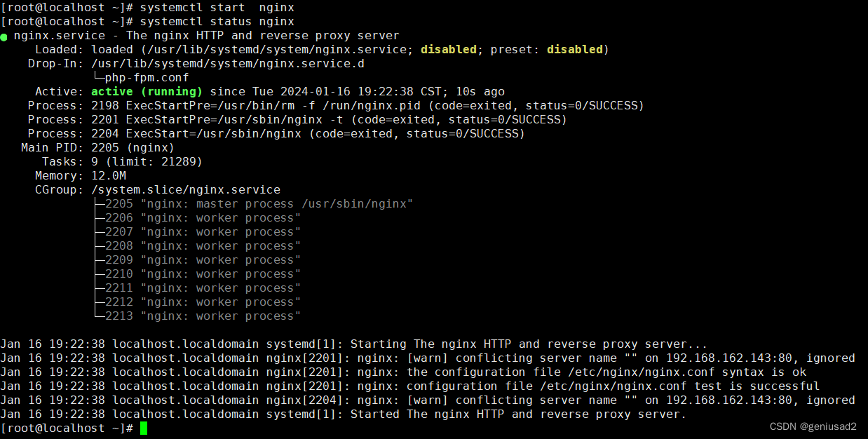Click the blinking terminal cursor block

142,428
